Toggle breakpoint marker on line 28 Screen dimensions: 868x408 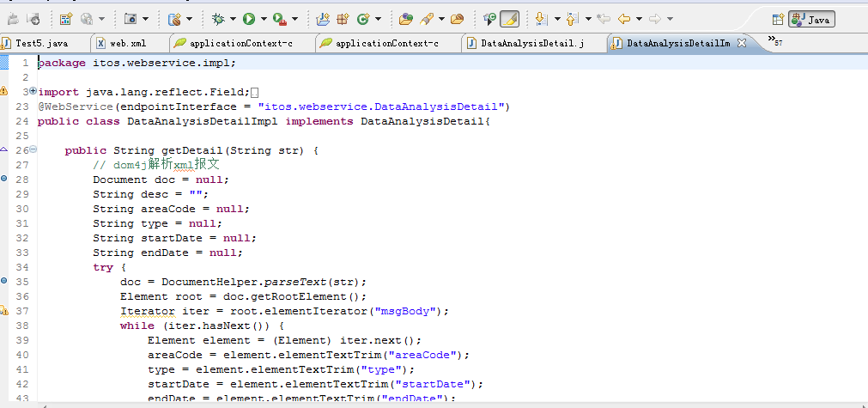(x=4, y=179)
